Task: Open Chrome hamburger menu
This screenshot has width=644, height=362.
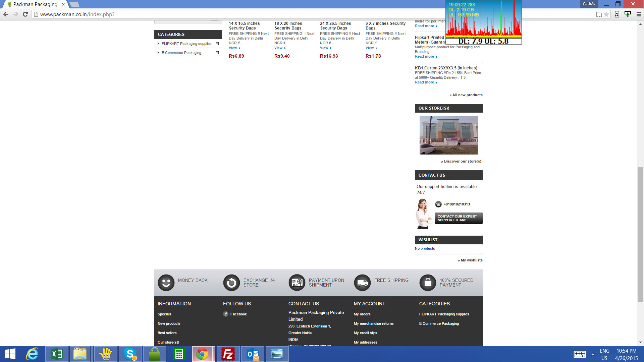Action: [639, 14]
